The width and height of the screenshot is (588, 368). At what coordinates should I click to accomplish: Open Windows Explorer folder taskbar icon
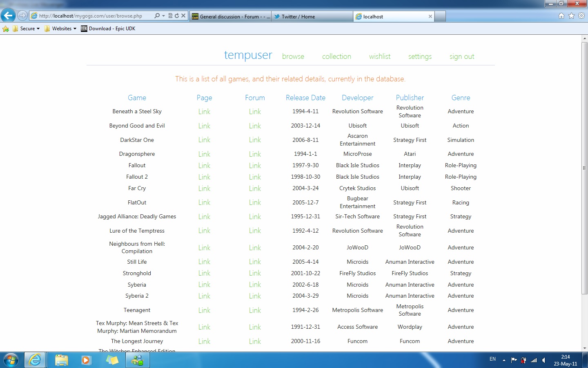tap(61, 360)
